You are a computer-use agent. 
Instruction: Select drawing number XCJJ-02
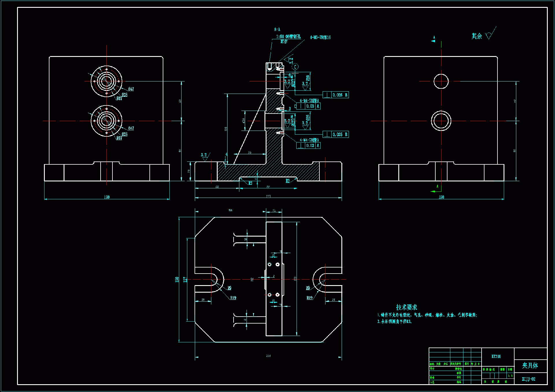528,379
